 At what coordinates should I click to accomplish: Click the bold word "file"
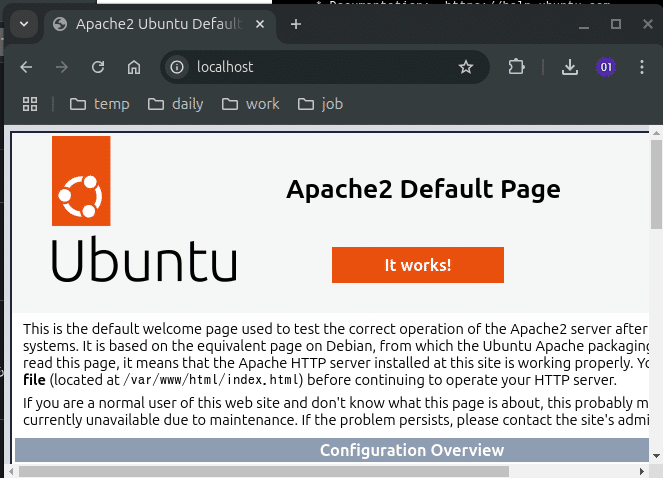tap(34, 380)
